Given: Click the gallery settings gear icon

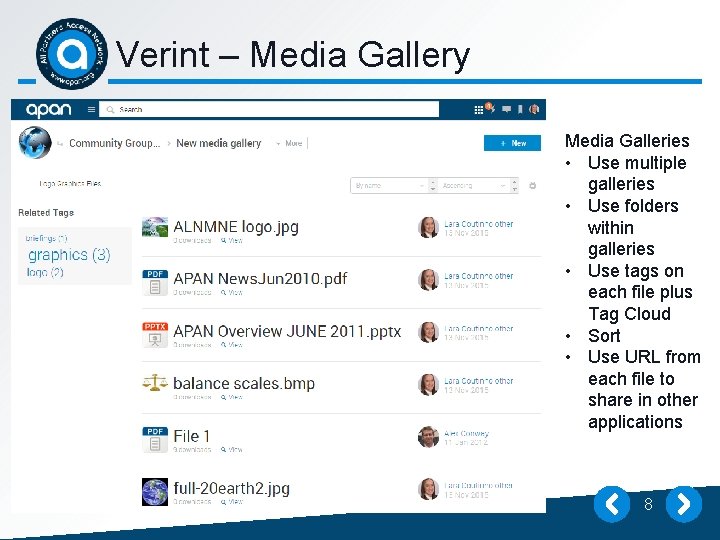Looking at the screenshot, I should click(532, 186).
